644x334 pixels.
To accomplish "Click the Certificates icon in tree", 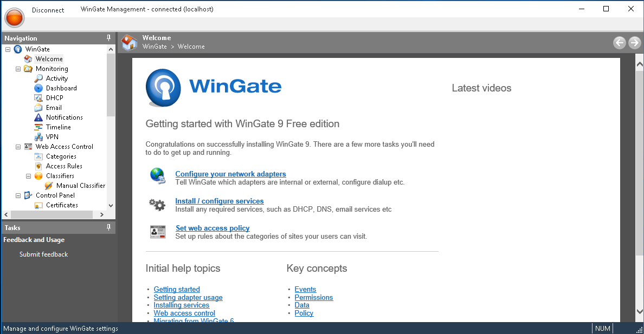I will click(x=38, y=205).
